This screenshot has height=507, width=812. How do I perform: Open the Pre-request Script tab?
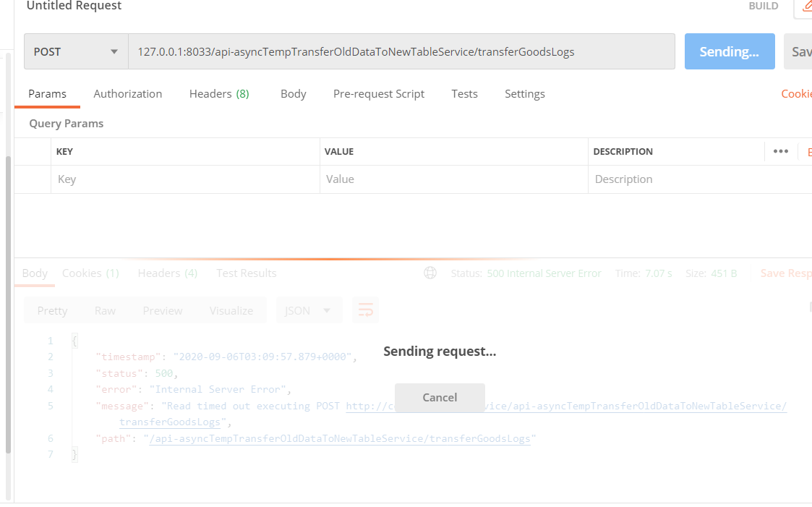point(379,94)
